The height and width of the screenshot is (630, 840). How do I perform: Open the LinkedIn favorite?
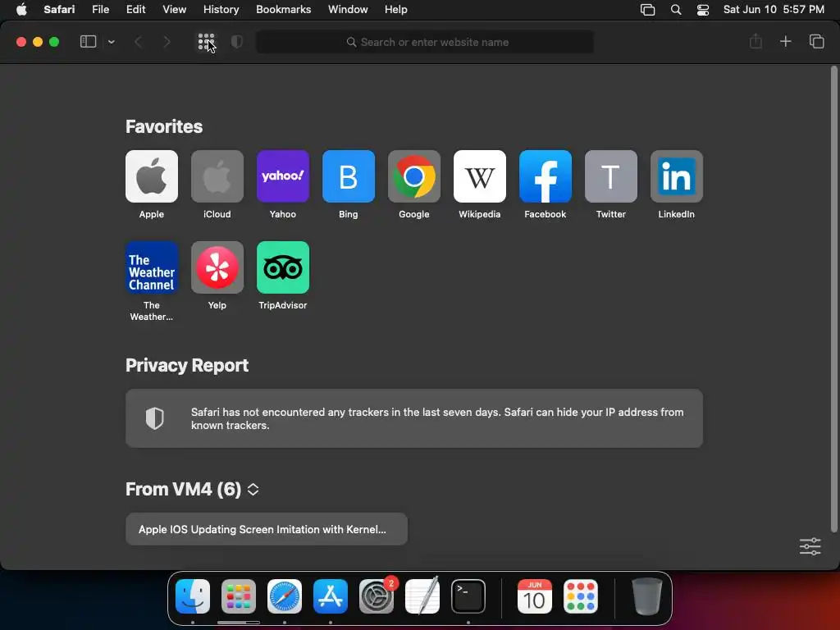coord(677,176)
